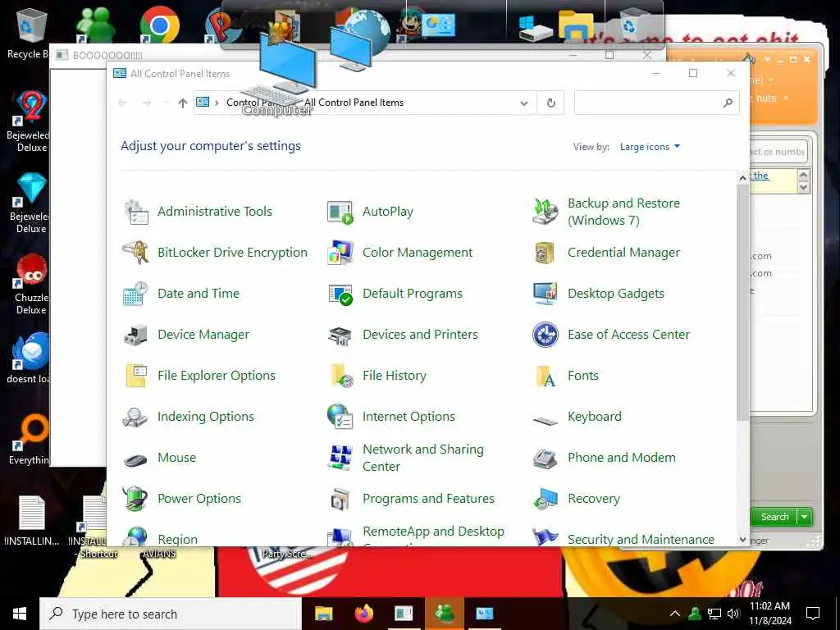Open Ease of Access Center icon

(546, 335)
